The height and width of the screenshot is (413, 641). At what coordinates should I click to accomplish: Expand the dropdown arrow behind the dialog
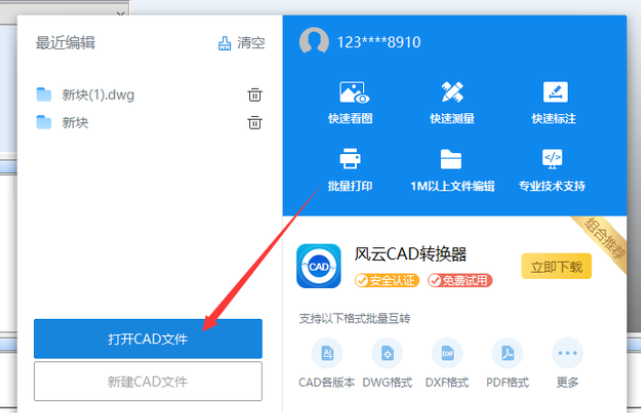(x=121, y=14)
